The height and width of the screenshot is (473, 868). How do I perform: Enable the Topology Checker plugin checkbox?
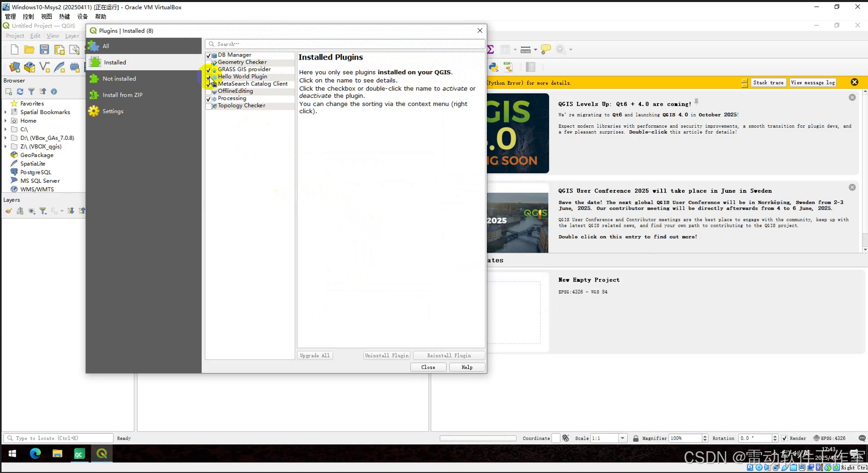tap(208, 106)
